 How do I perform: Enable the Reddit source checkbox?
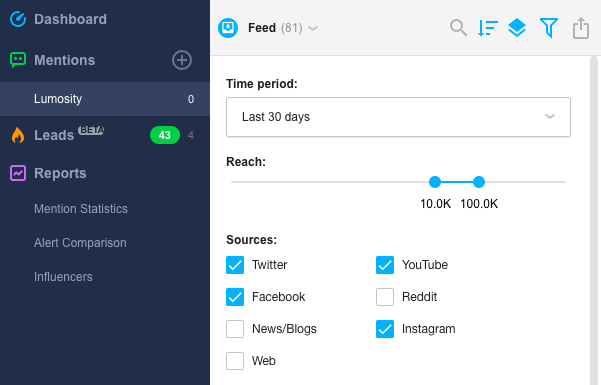[385, 297]
